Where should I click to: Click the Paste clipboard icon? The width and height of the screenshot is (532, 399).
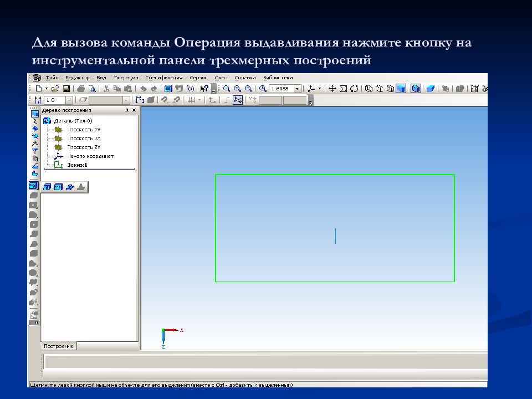click(x=128, y=89)
